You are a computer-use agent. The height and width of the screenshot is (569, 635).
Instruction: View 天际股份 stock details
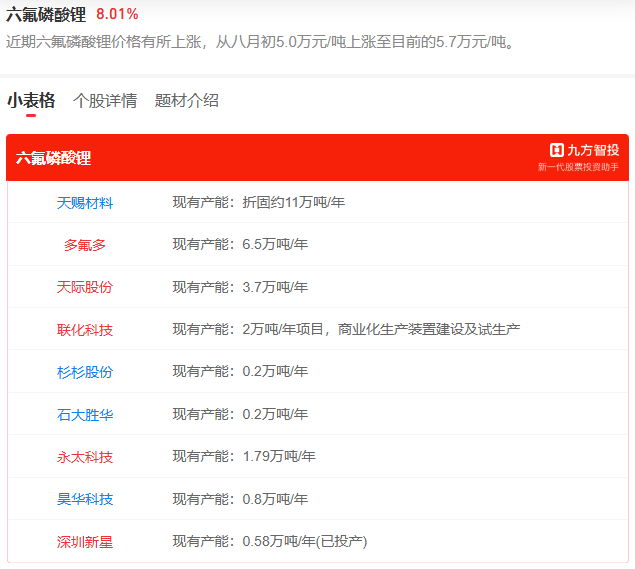click(85, 287)
